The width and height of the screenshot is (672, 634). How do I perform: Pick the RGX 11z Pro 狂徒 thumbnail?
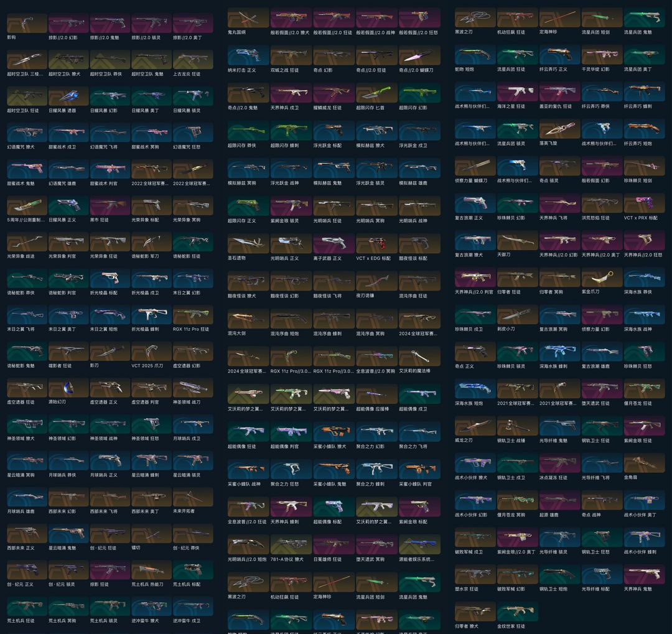[x=192, y=315]
